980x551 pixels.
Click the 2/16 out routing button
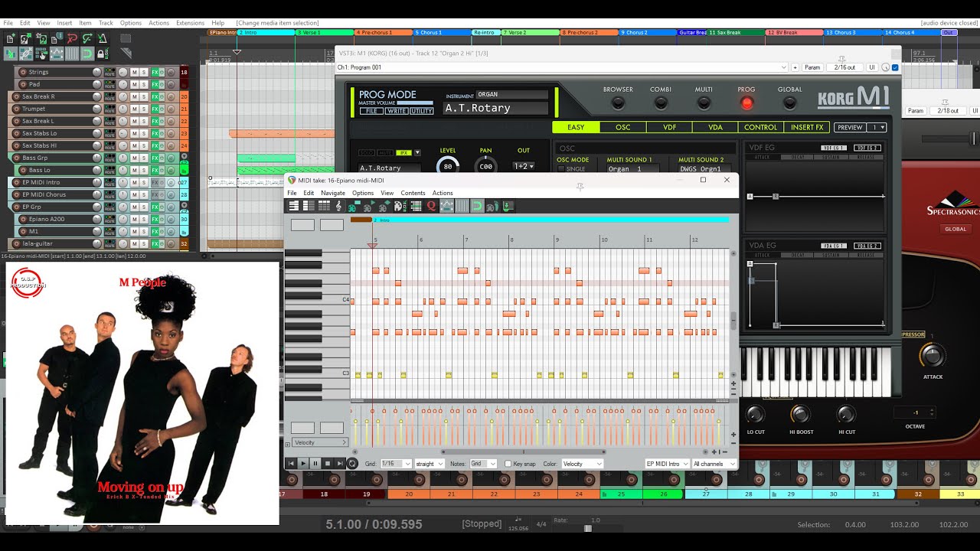844,67
